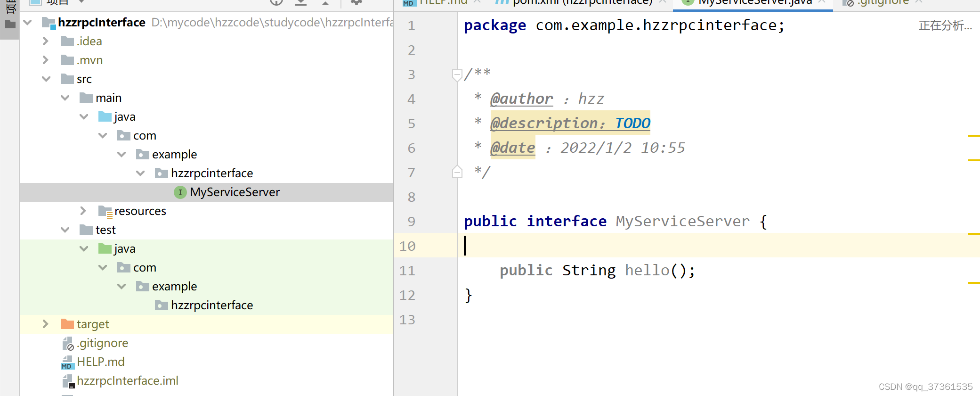Click the .gitignore file icon in tree

click(x=68, y=344)
